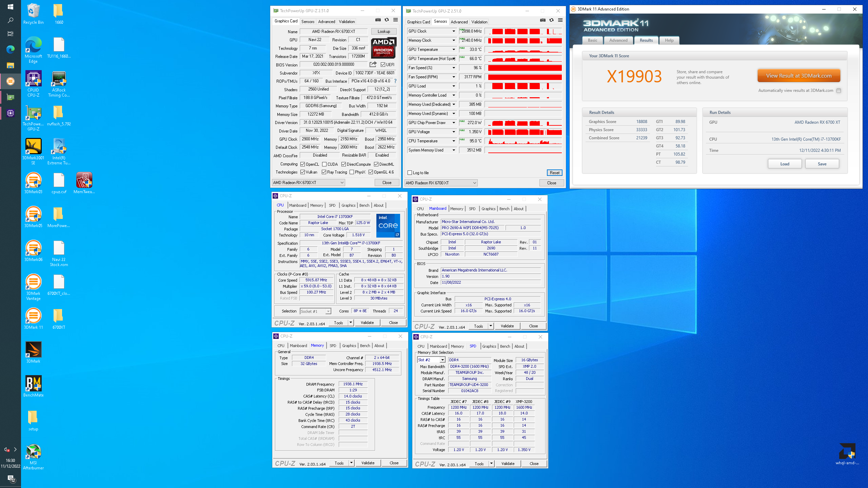Screen dimensions: 868x488
Task: Click AMD Radeon Graphics logo in GPU-Z
Action: point(383,48)
